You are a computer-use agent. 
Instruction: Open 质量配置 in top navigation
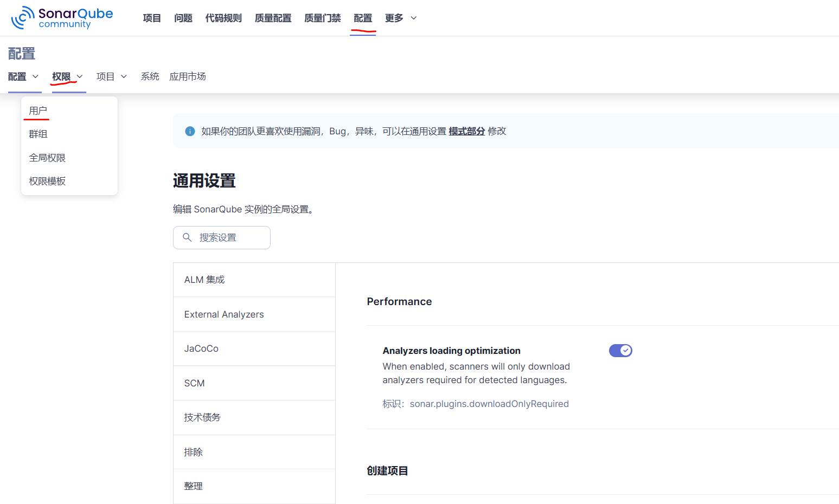tap(273, 18)
